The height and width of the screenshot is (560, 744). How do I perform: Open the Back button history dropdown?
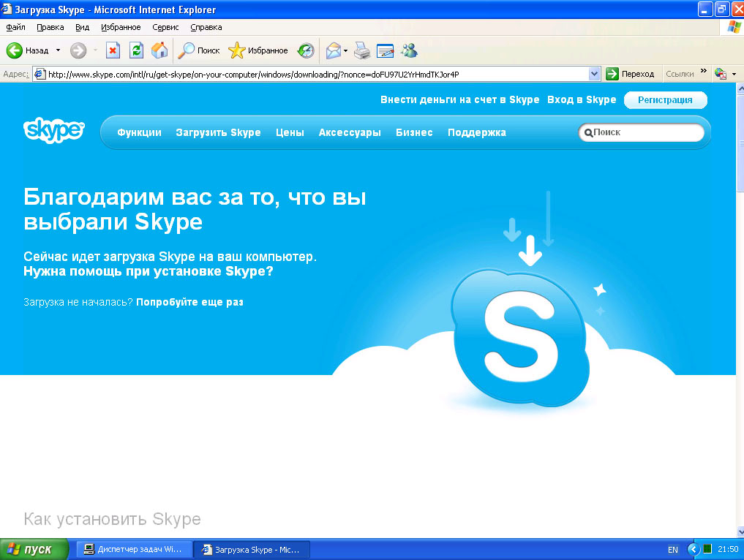(58, 50)
